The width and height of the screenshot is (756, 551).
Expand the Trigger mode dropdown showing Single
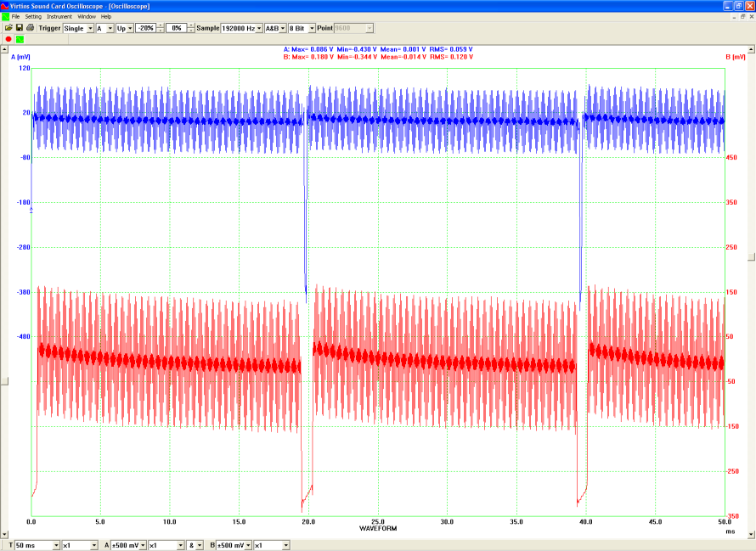pyautogui.click(x=90, y=29)
